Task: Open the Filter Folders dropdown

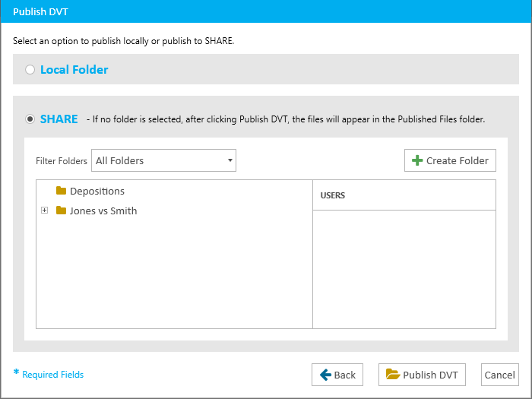Action: coord(163,160)
